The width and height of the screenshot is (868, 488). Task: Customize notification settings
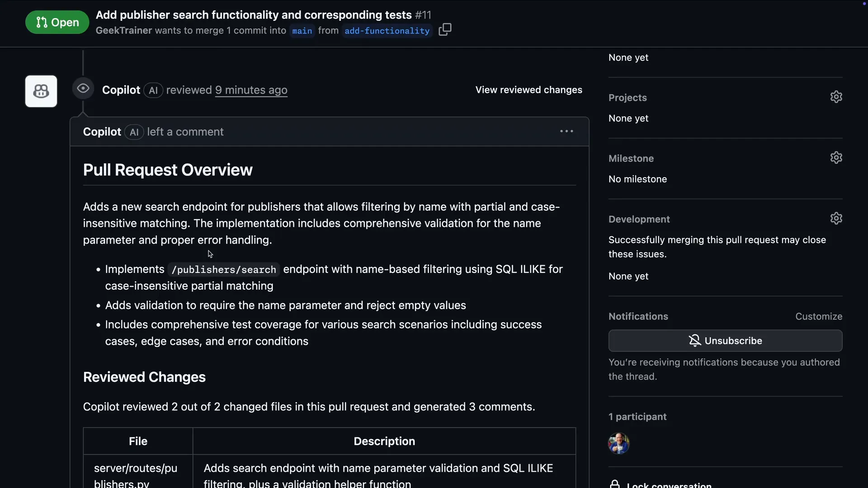pyautogui.click(x=819, y=316)
